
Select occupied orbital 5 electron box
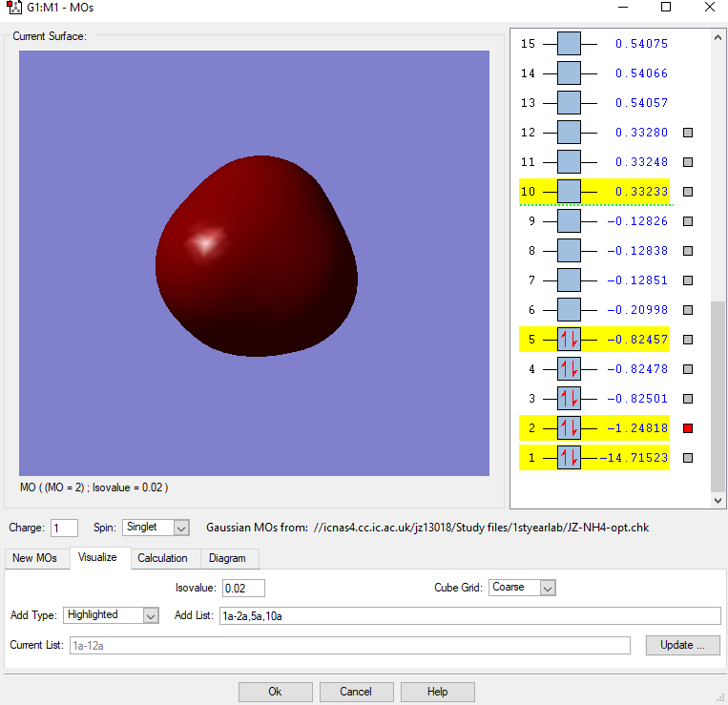(569, 340)
